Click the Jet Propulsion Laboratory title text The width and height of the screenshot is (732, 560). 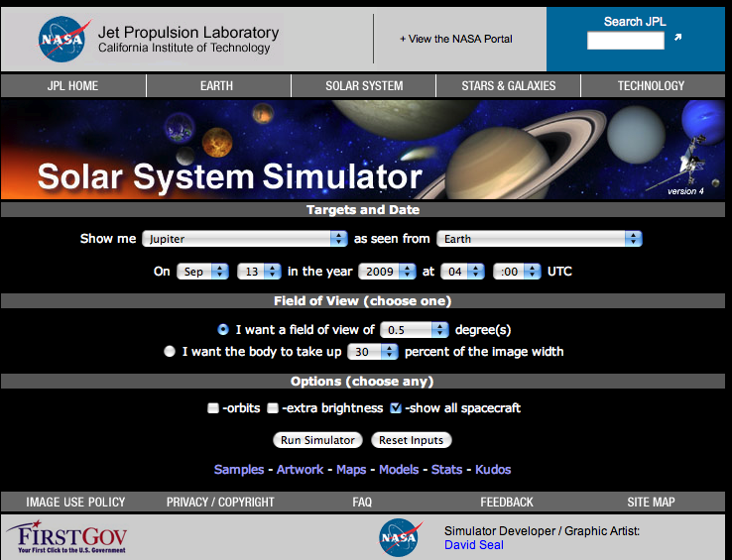(188, 33)
